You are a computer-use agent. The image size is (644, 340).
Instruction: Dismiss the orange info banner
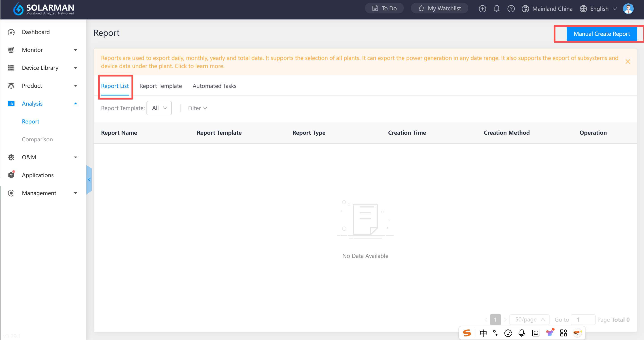coord(627,62)
